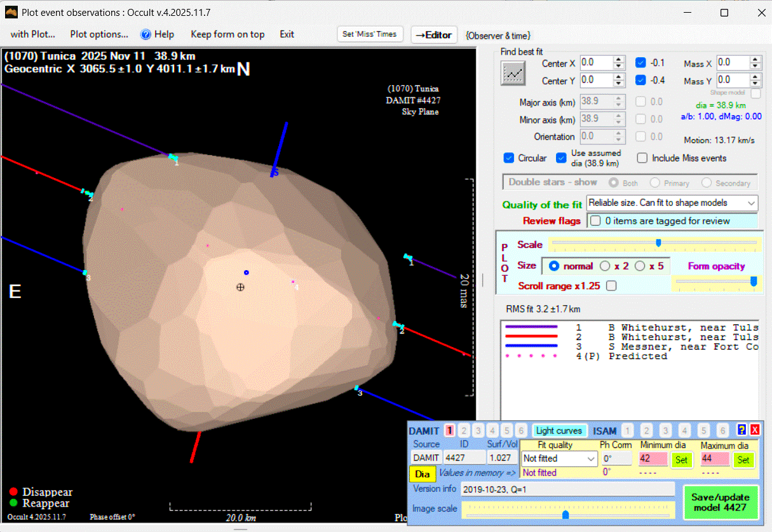Click the Occult app icon in title bar
Image resolution: width=772 pixels, height=532 pixels.
click(11, 12)
